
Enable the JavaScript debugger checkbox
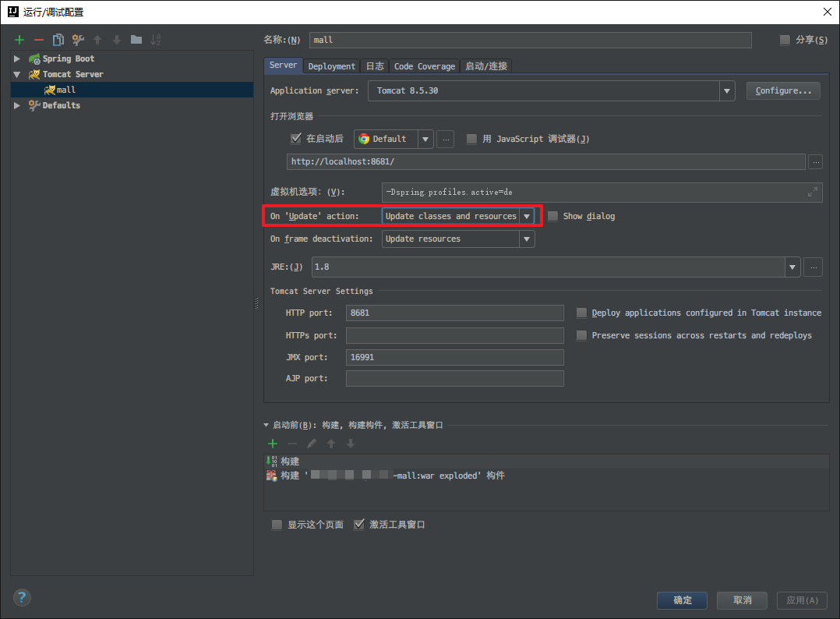[471, 139]
